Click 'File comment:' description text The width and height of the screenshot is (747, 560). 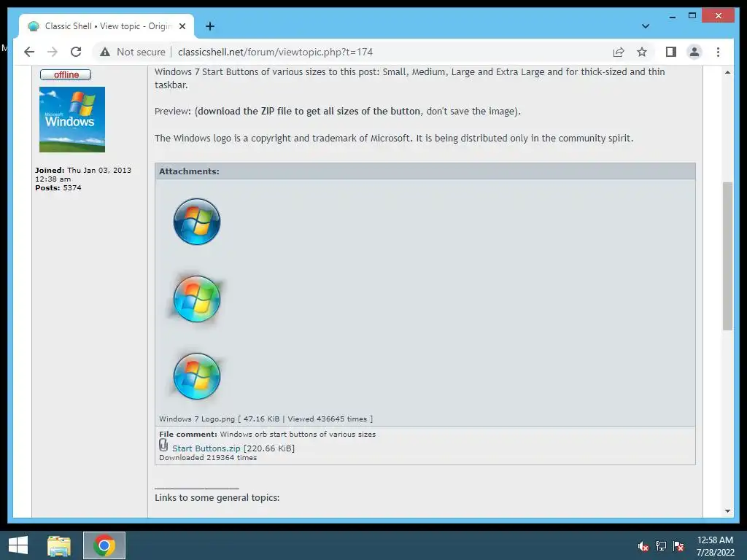(x=267, y=435)
